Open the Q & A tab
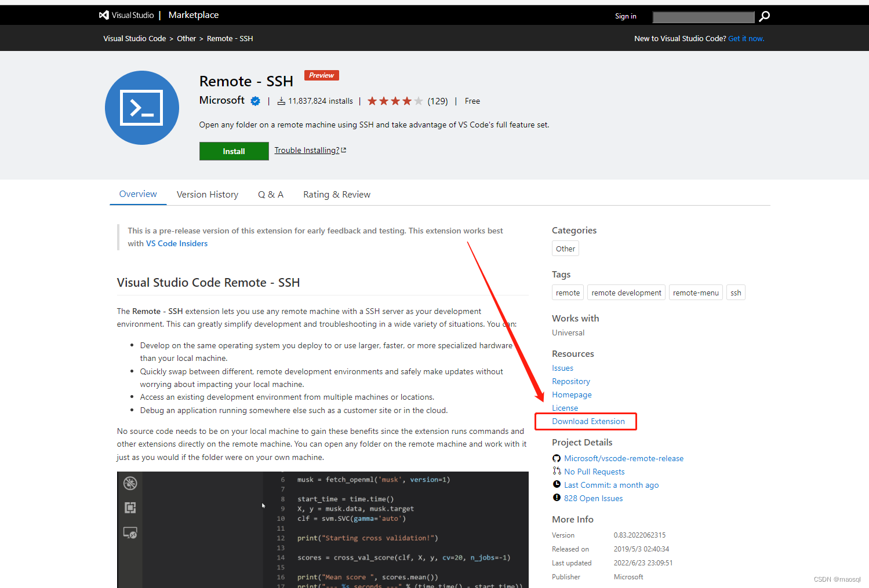Image resolution: width=869 pixels, height=588 pixels. pos(270,194)
